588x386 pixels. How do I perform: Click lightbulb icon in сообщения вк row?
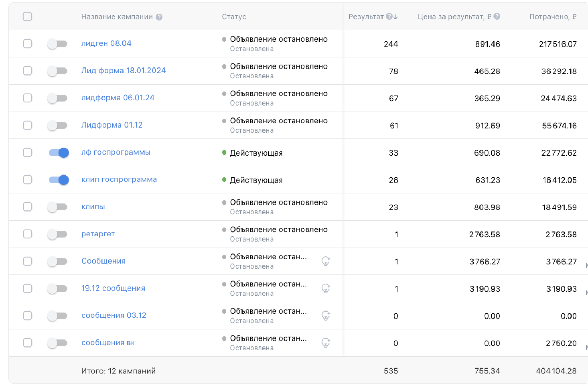326,343
